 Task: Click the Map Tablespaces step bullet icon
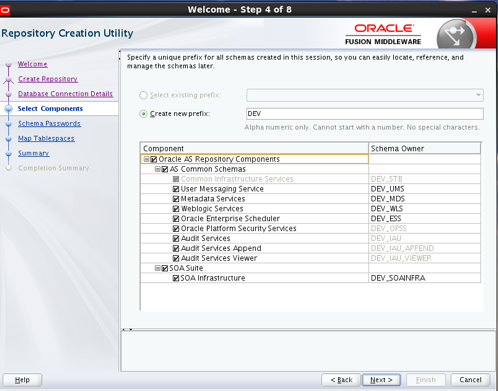point(9,139)
